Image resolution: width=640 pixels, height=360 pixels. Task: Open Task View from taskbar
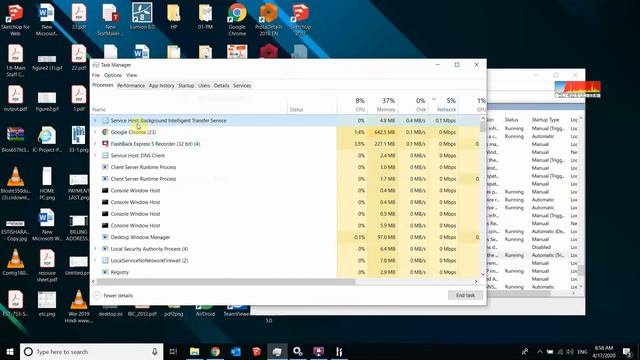coord(173,351)
